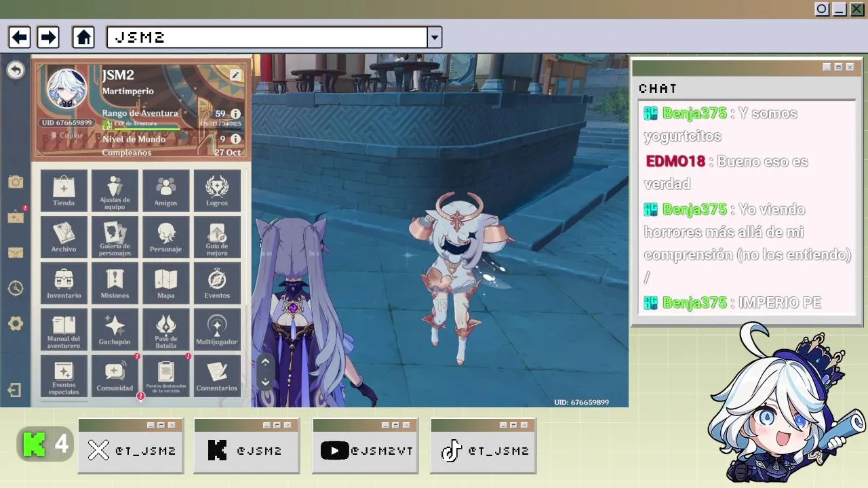Click EDMO18 username in chat
Image resolution: width=868 pixels, height=488 pixels.
(675, 161)
